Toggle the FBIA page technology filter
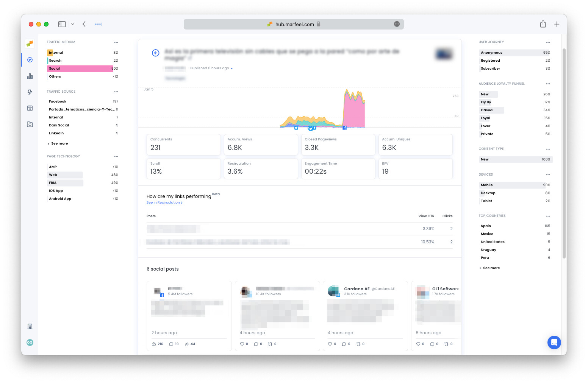This screenshot has height=383, width=588. [x=65, y=183]
